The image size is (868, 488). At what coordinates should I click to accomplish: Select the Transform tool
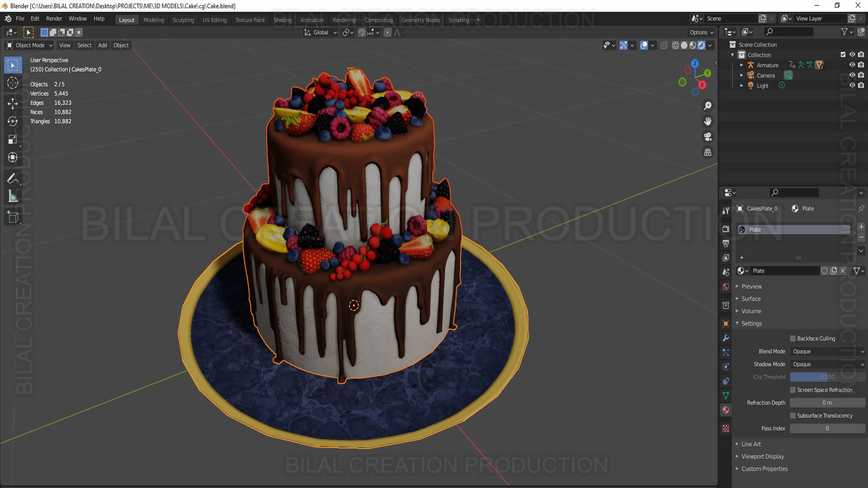pyautogui.click(x=13, y=157)
